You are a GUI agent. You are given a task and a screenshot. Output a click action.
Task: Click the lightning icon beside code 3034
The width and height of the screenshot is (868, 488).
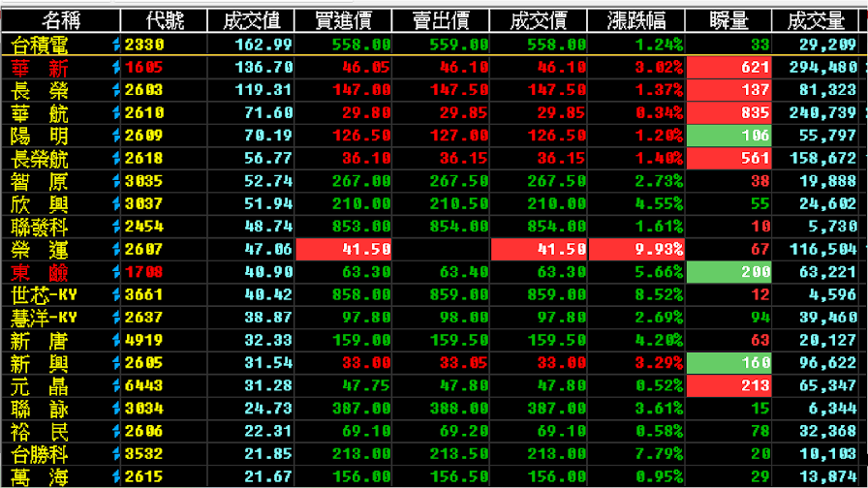116,409
